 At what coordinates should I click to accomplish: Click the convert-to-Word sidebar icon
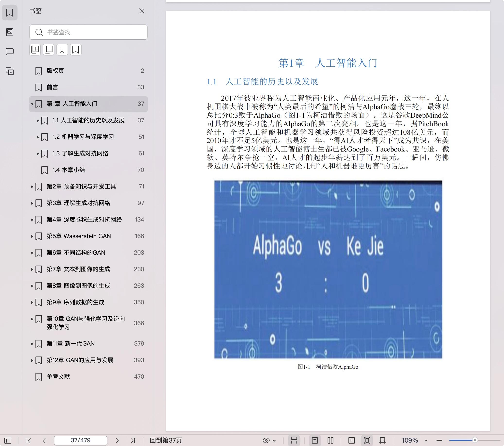tap(10, 71)
